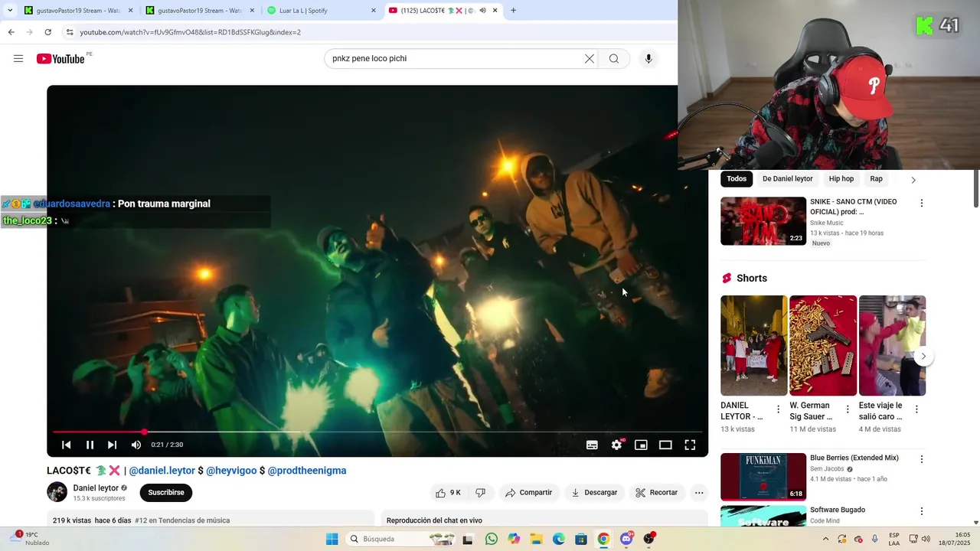Clear the YouTube search query
This screenshot has width=980, height=551.
pos(590,59)
